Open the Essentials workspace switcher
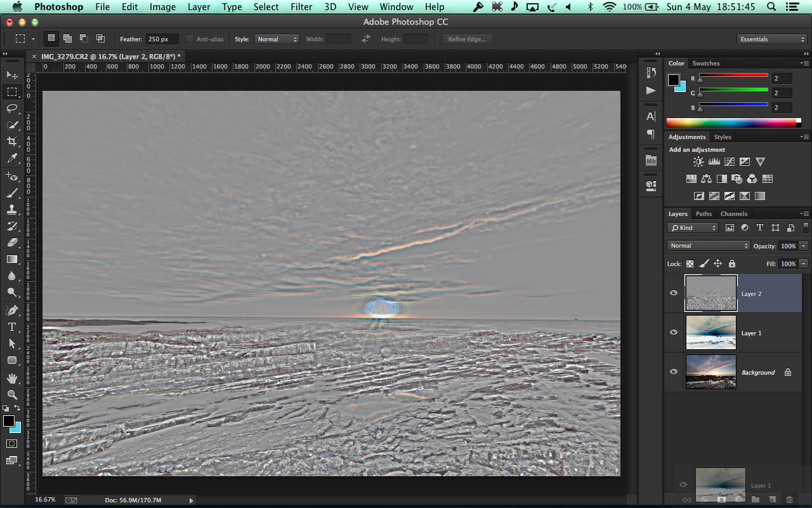Screen dimensions: 812x508 pos(771,39)
